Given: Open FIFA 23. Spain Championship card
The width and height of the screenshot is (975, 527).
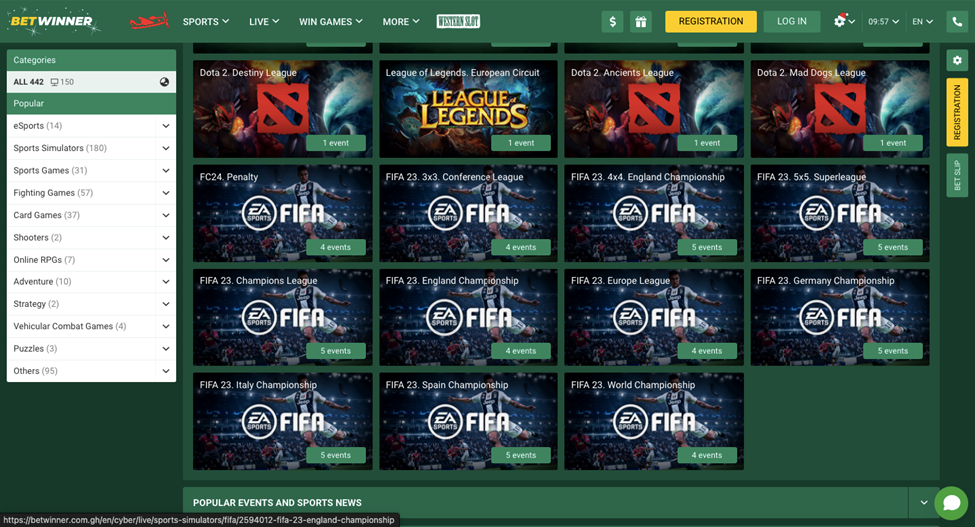Looking at the screenshot, I should (468, 421).
